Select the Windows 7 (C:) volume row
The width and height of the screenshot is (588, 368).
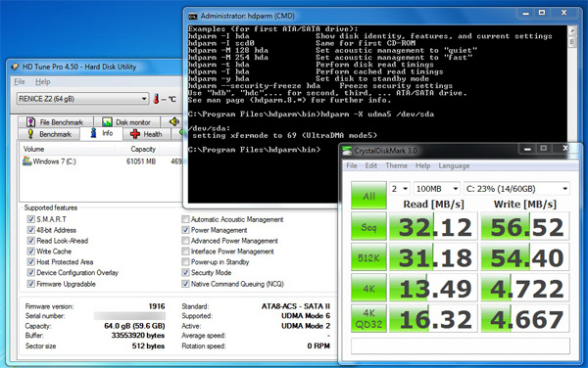(101, 161)
